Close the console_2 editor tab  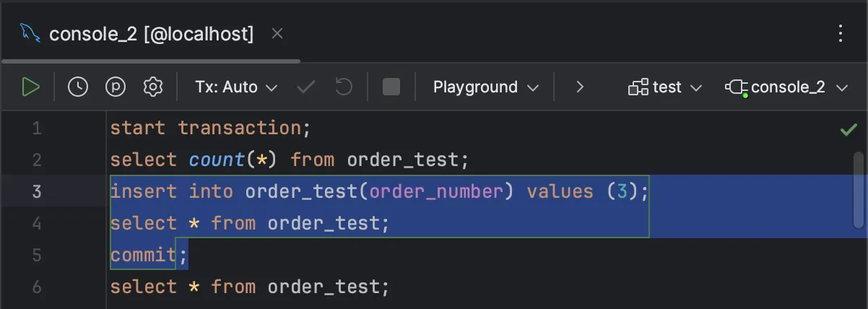[x=277, y=33]
